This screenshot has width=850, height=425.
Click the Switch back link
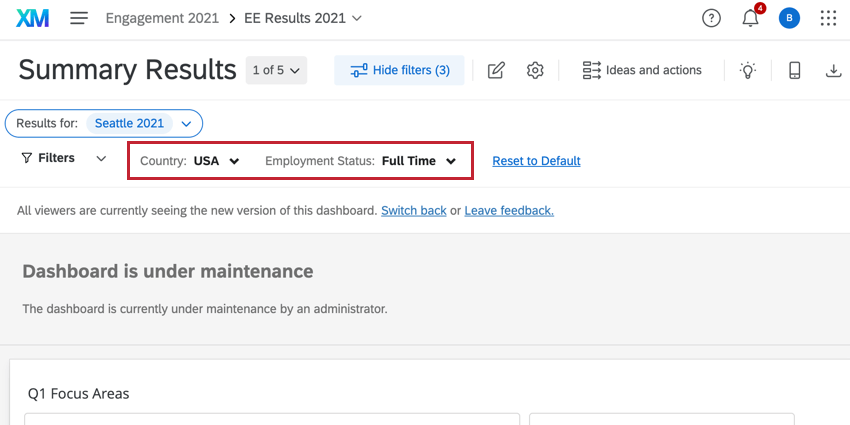coord(413,211)
